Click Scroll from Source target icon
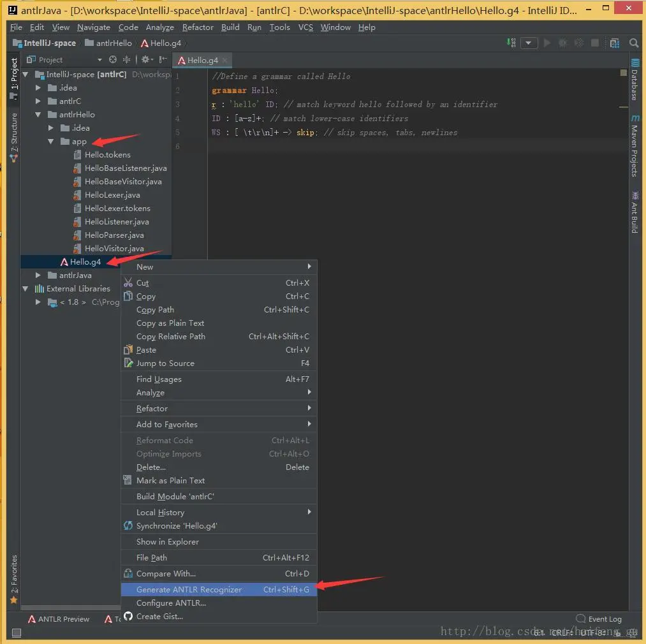Image resolution: width=646 pixels, height=644 pixels. (112, 60)
